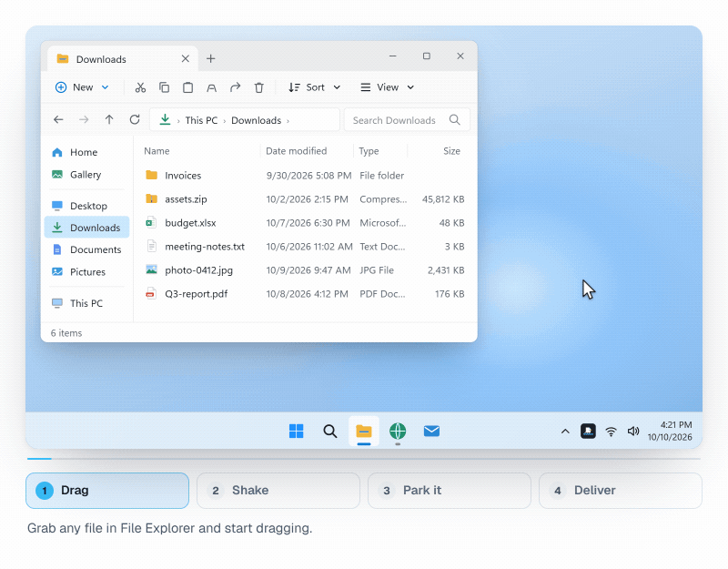Open Wi-Fi network settings

(611, 432)
